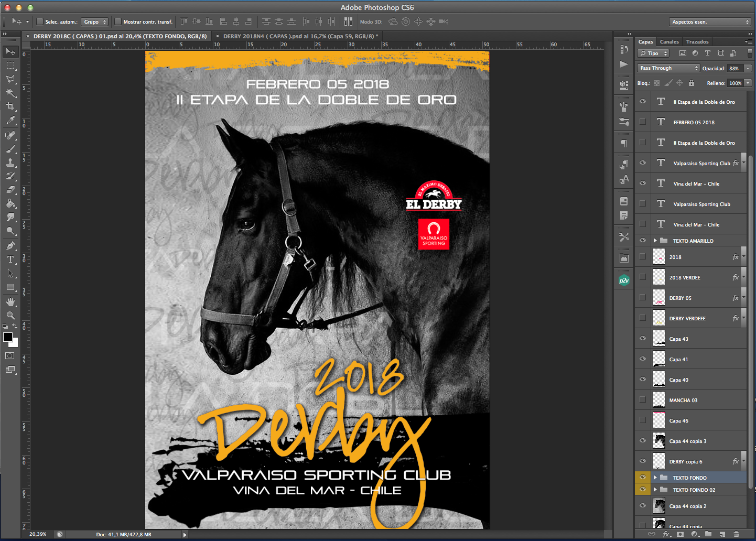Expand the TEXTO AMARILLO group

pos(655,241)
